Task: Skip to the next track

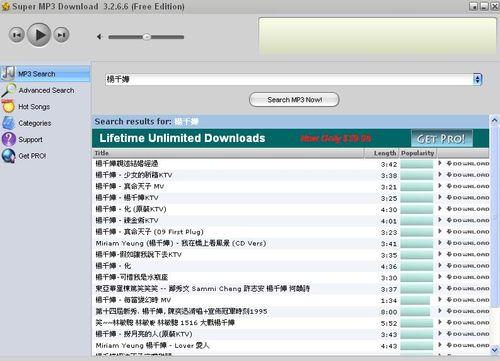Action: coord(61,35)
